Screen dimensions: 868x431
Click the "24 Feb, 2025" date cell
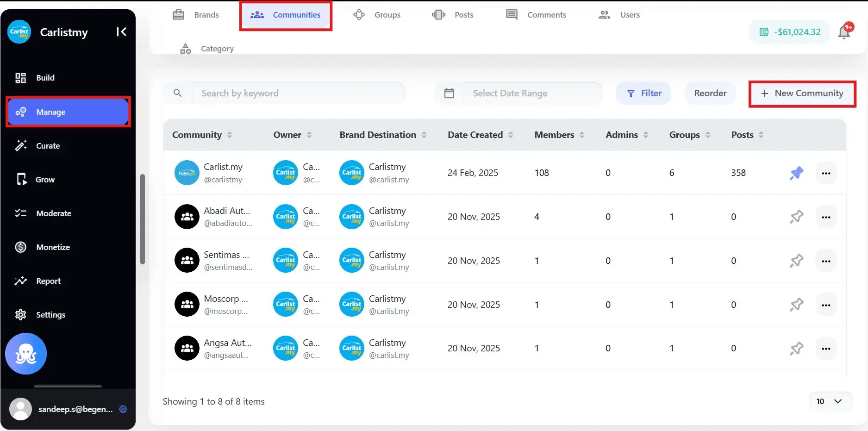point(473,173)
